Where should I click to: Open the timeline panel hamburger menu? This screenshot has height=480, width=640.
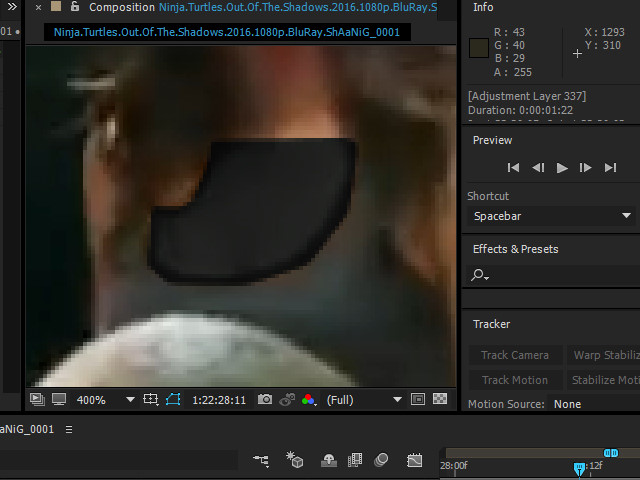(69, 429)
